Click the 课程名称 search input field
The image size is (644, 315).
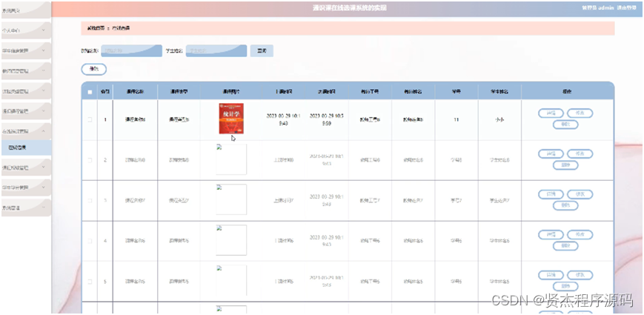(x=131, y=51)
